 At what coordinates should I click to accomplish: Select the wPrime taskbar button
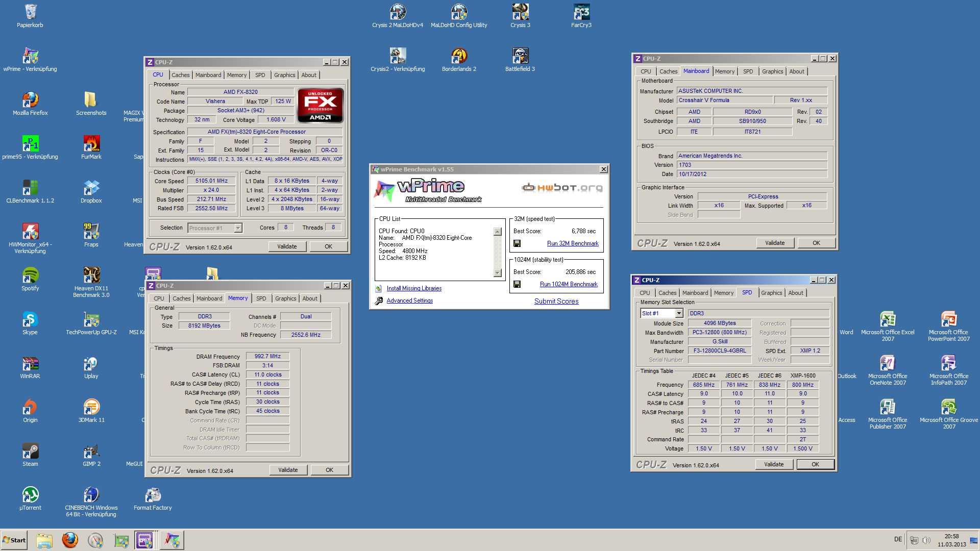[x=171, y=540]
